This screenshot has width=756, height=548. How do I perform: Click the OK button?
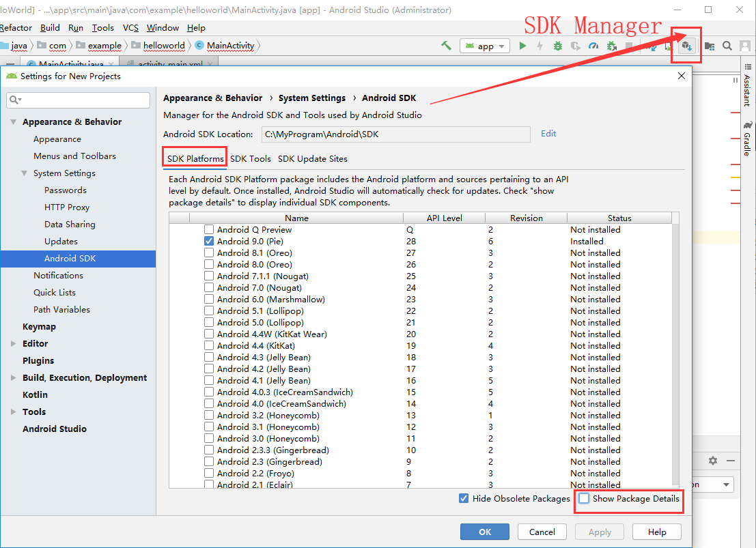click(x=485, y=532)
